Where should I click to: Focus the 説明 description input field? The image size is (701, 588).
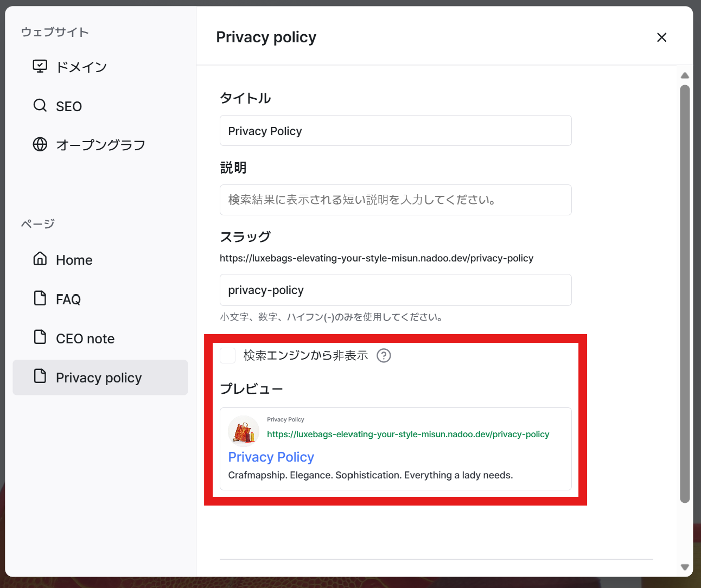(396, 200)
